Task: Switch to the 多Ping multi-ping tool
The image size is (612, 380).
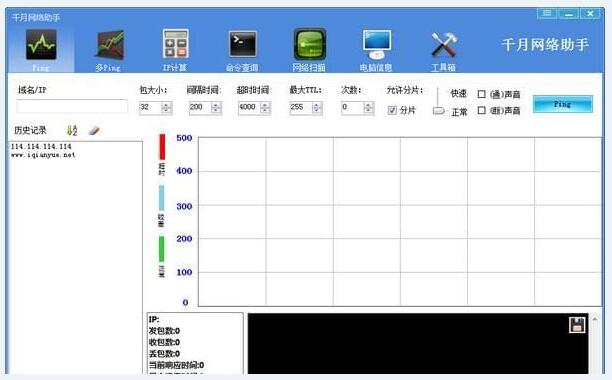Action: click(x=109, y=45)
